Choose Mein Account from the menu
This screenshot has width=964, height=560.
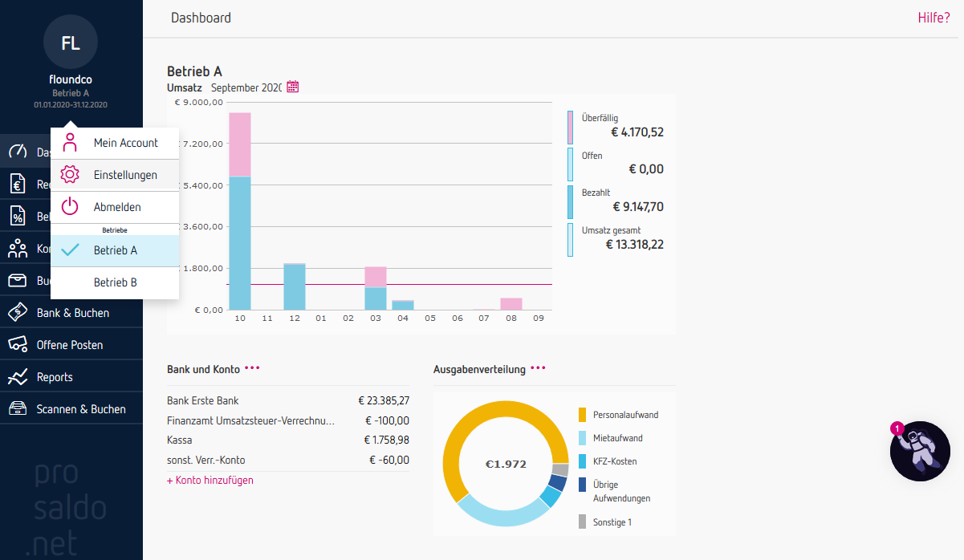126,143
